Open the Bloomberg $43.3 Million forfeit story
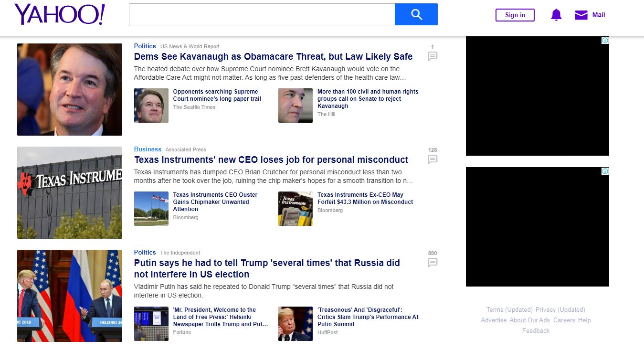644x351 pixels. (x=365, y=198)
